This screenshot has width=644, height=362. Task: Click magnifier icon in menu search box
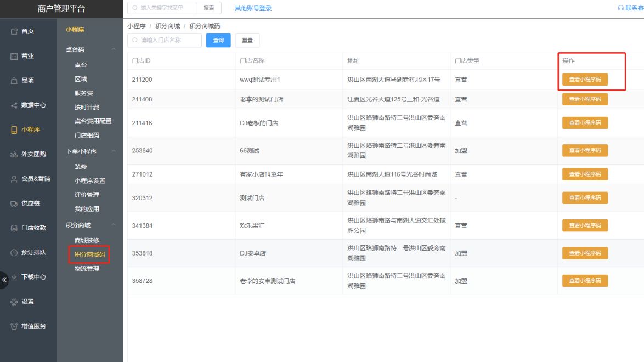(x=135, y=8)
